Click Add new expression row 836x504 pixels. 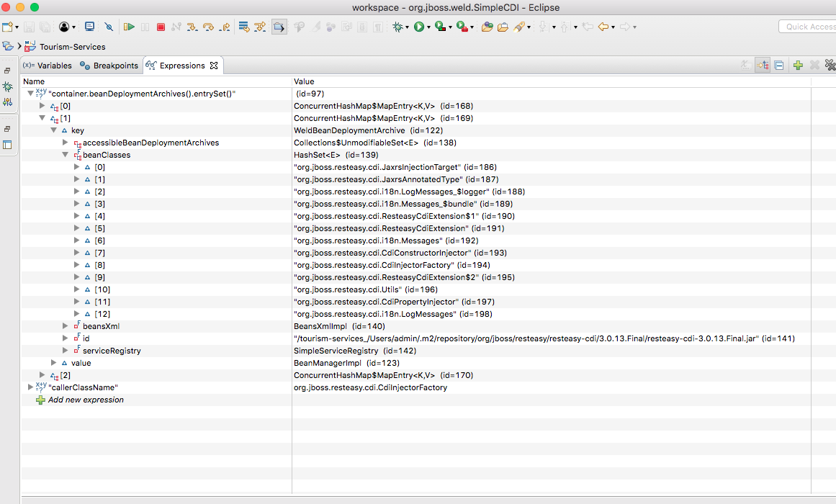(x=85, y=400)
